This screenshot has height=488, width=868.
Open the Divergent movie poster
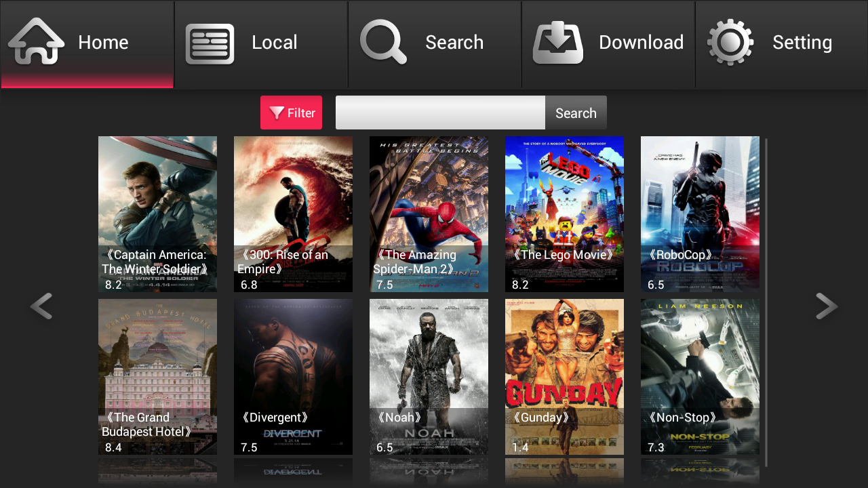coord(293,377)
